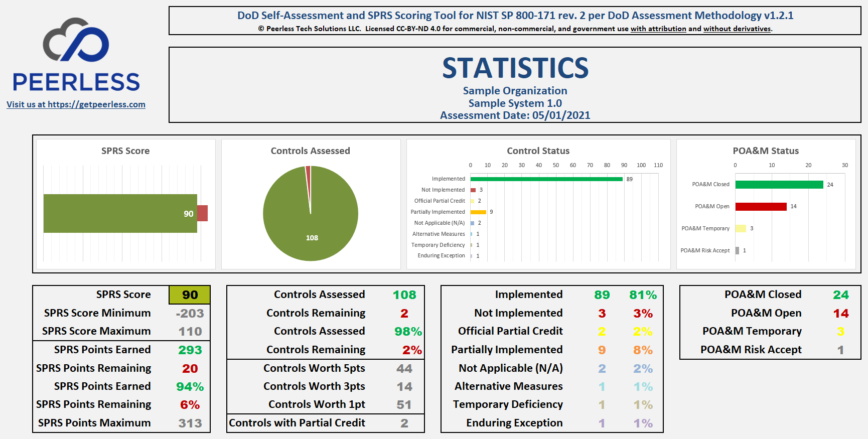This screenshot has height=439, width=868.
Task: Select the green Implemented bar in Control Status
Action: click(546, 179)
